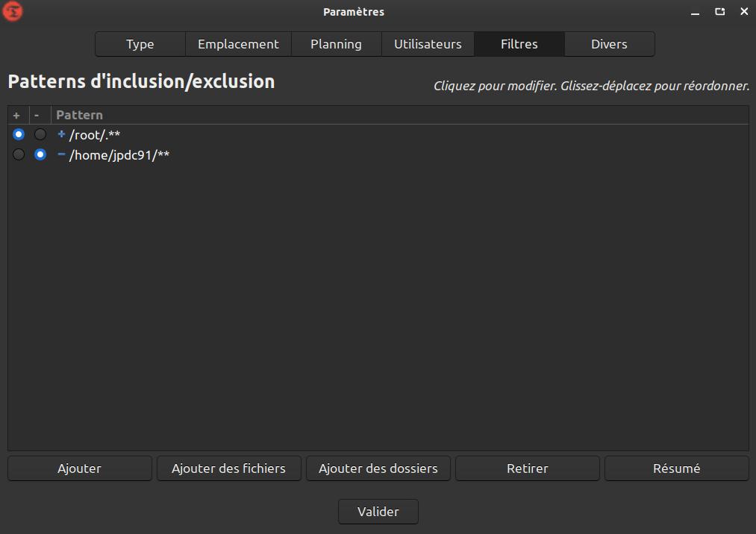Click the /root/.** pattern text
Screen dimensions: 756x534
click(x=95, y=134)
